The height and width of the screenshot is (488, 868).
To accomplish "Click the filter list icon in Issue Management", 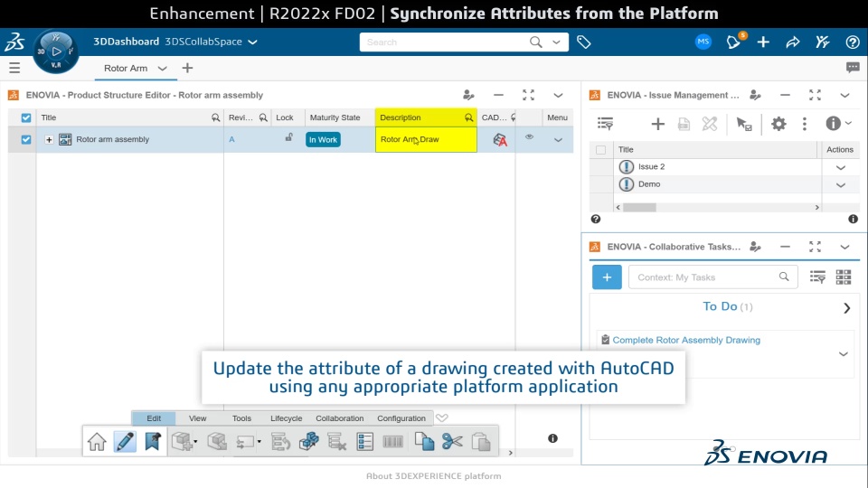I will (x=606, y=124).
